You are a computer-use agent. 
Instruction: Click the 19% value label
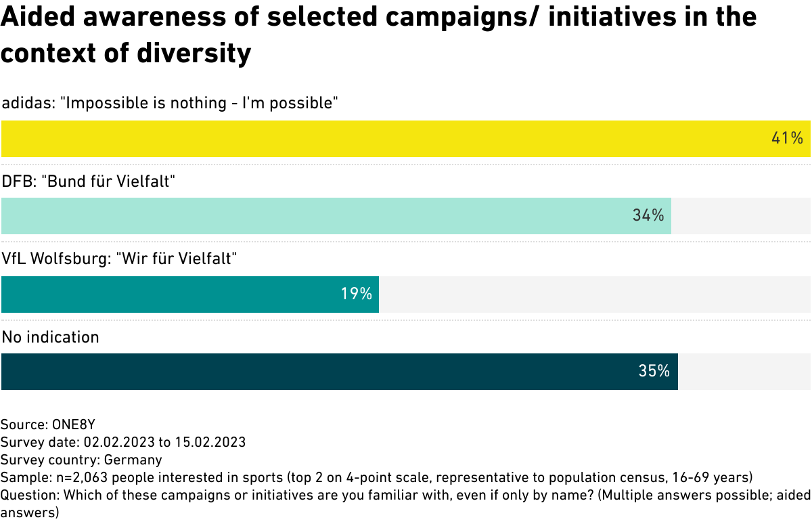pos(357,294)
